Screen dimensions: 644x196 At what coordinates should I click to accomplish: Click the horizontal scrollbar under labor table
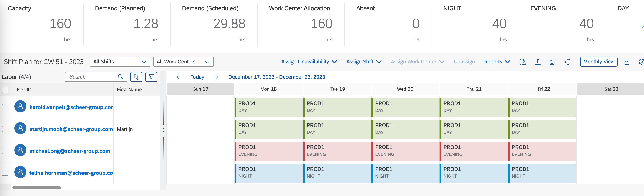point(37,188)
